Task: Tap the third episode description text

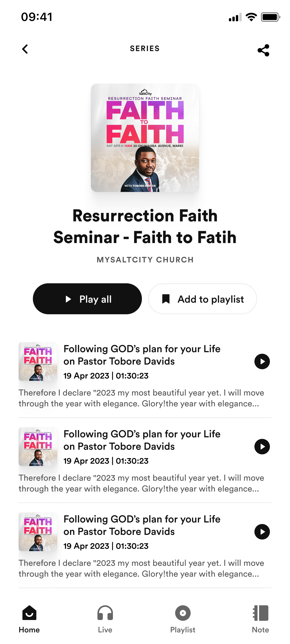Action: [141, 568]
